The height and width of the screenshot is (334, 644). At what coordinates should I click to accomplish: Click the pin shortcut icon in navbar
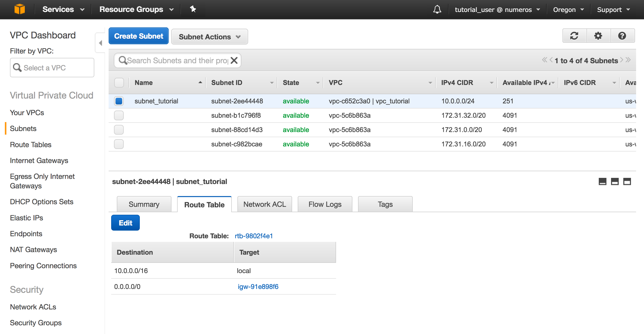pyautogui.click(x=193, y=9)
